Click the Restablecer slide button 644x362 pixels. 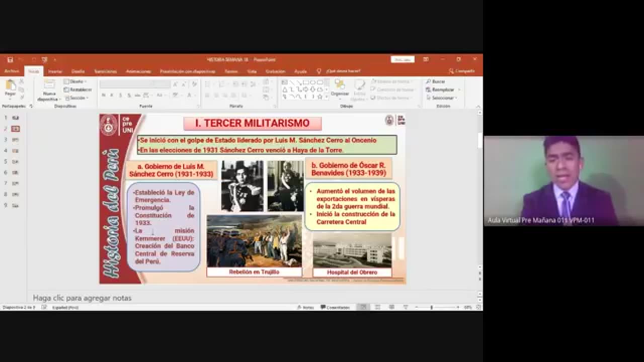tap(77, 89)
